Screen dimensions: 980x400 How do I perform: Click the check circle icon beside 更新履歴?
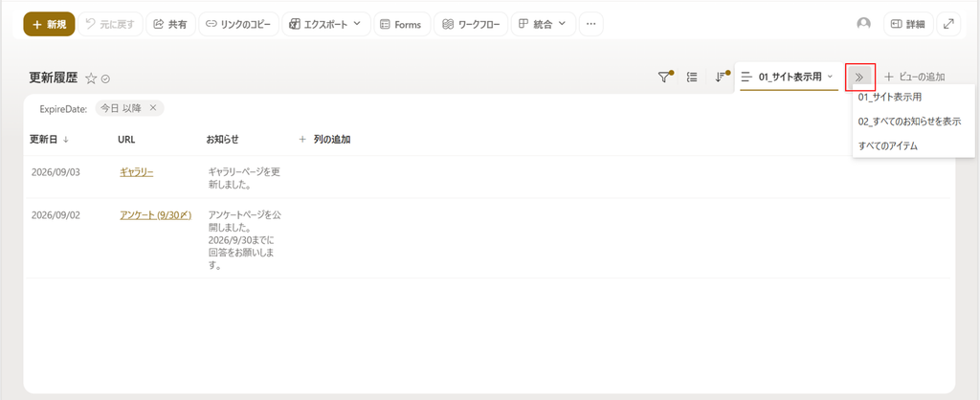coord(105,78)
